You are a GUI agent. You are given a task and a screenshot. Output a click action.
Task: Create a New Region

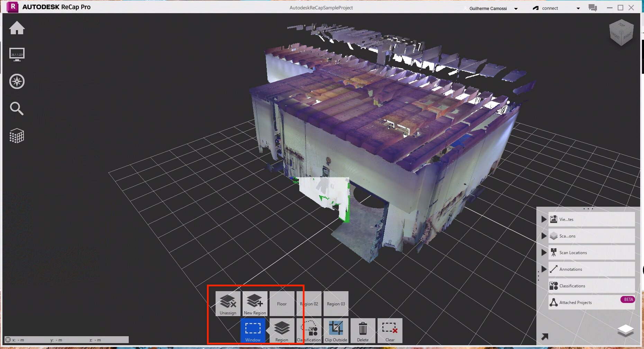255,304
